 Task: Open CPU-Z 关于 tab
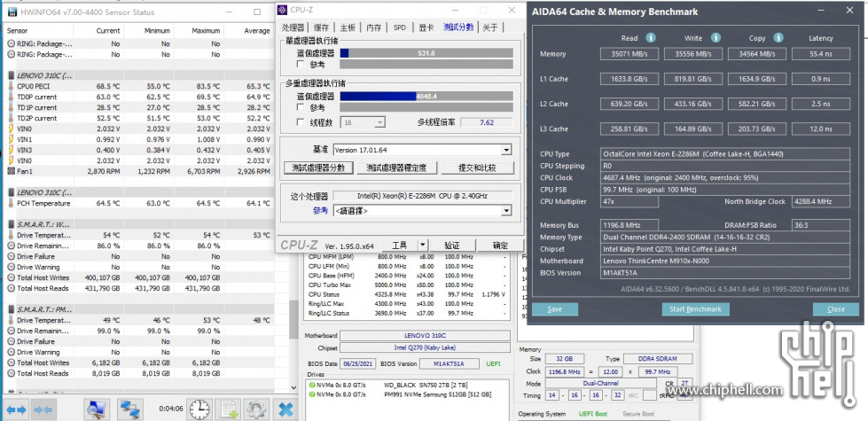tap(490, 27)
